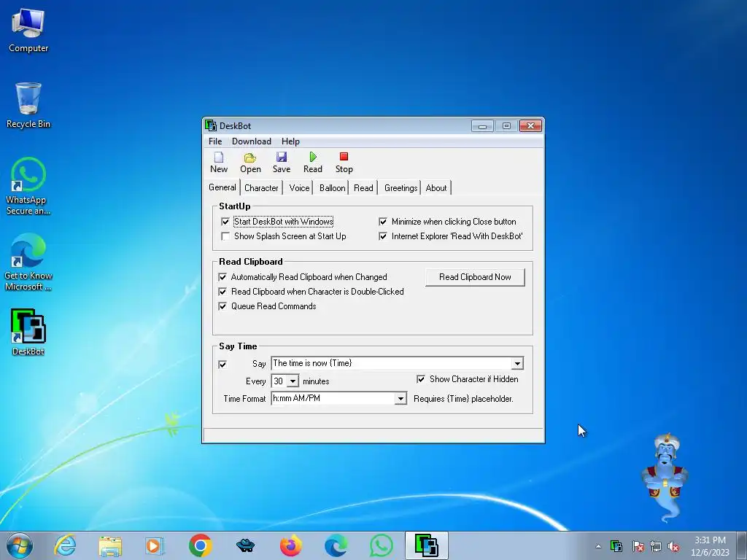Click the New document toolbar icon
Screen dimensions: 747x560
(219, 157)
